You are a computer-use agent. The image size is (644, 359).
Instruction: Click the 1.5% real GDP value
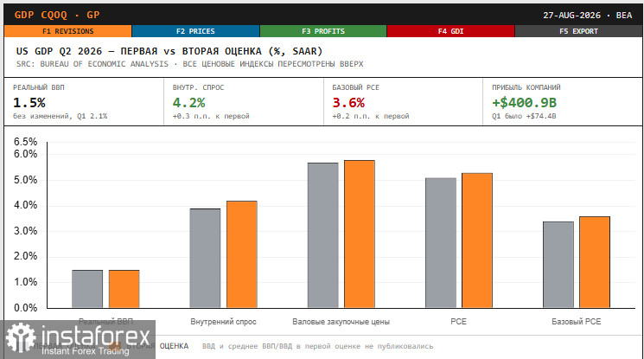pos(29,102)
